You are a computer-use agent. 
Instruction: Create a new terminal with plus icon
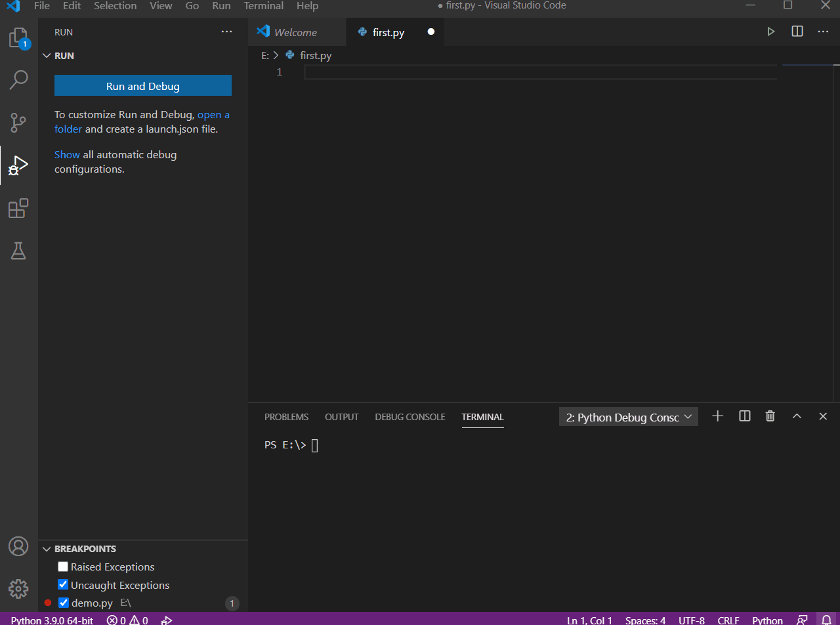[718, 416]
